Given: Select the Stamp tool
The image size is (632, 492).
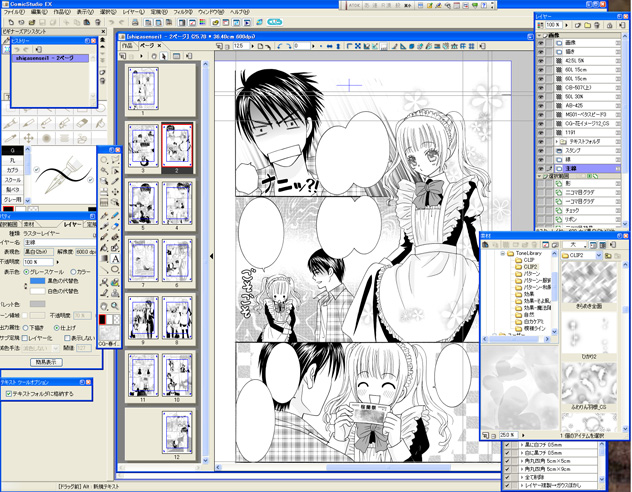Looking at the screenshot, I should coord(115,293).
